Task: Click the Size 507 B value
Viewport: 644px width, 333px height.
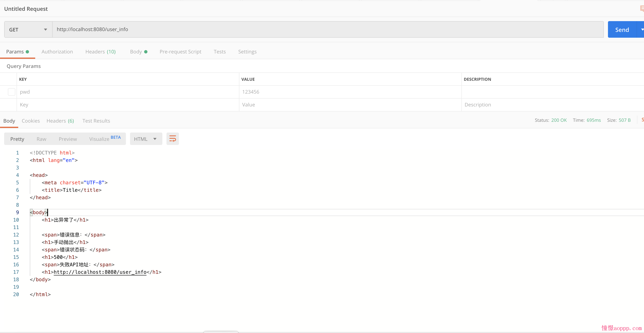Action: (625, 120)
